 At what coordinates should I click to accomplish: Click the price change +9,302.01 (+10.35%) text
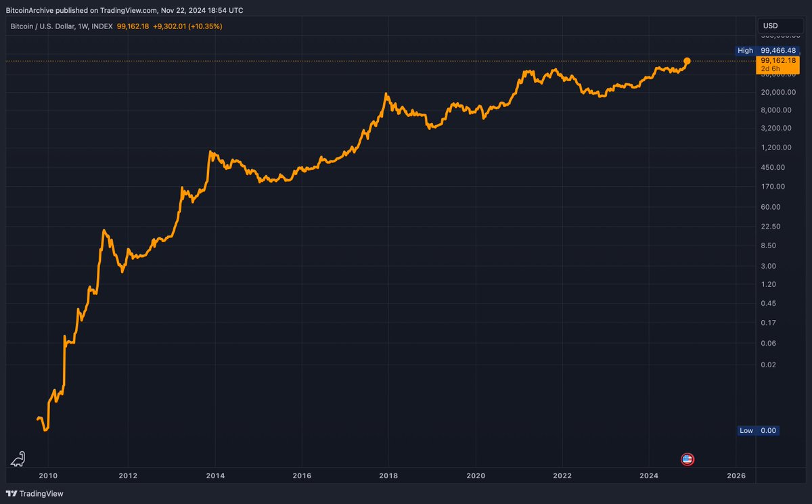click(188, 26)
